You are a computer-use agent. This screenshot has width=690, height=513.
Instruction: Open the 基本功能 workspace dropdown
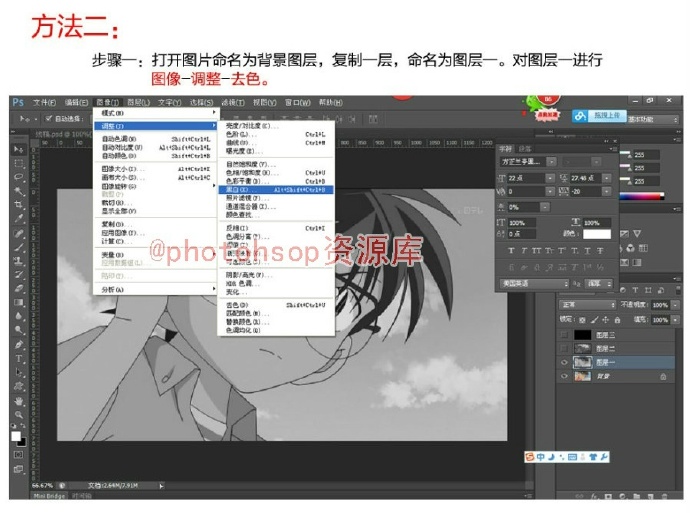click(653, 119)
